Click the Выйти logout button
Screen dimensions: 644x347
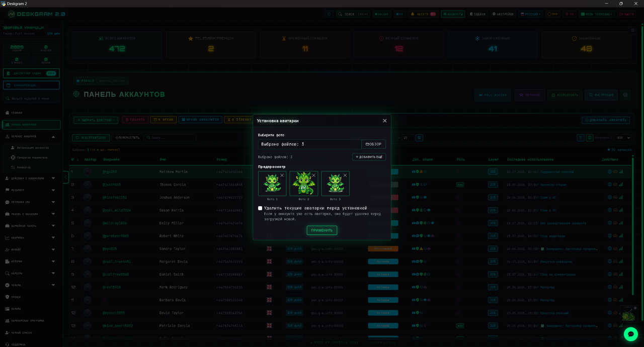(627, 14)
